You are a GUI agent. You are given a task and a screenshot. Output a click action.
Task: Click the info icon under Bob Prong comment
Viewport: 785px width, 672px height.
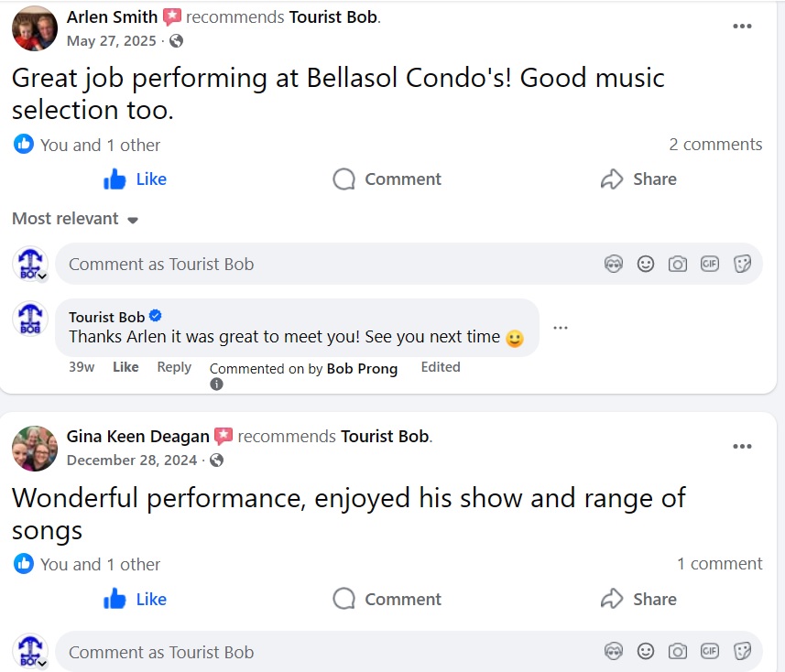[217, 385]
